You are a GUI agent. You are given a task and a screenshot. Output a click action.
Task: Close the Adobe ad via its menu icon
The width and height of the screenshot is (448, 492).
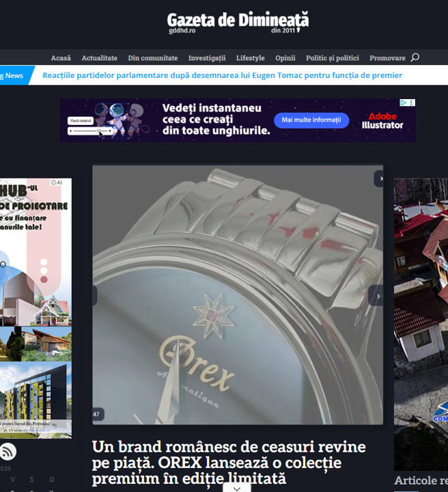click(x=411, y=102)
